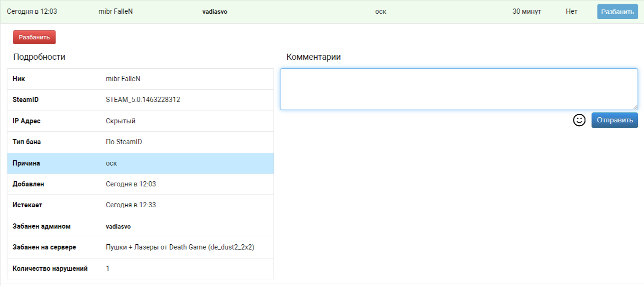This screenshot has width=644, height=286.
Task: Select the STEAM_5:0:1463228312 value
Action: [x=143, y=100]
